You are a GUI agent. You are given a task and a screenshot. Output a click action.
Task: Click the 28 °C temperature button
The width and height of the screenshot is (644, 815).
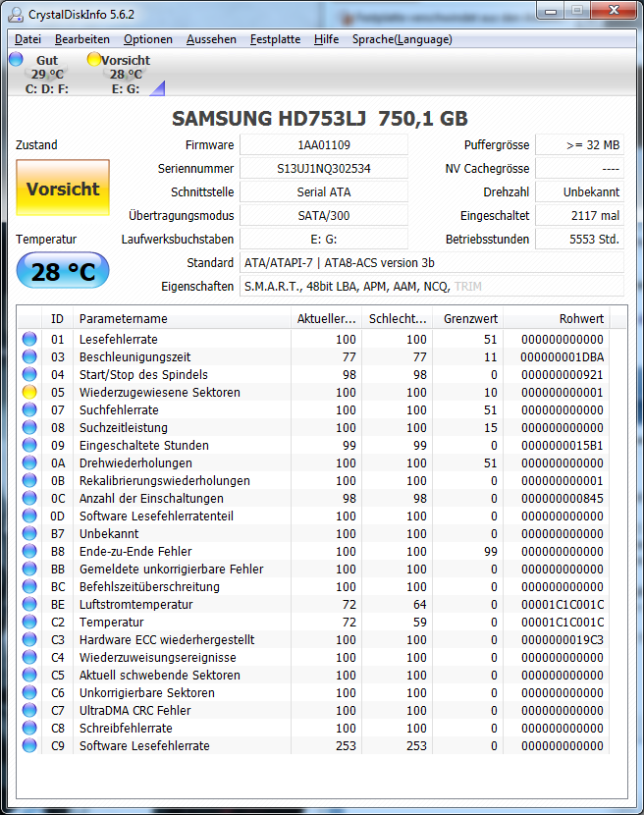coord(63,271)
